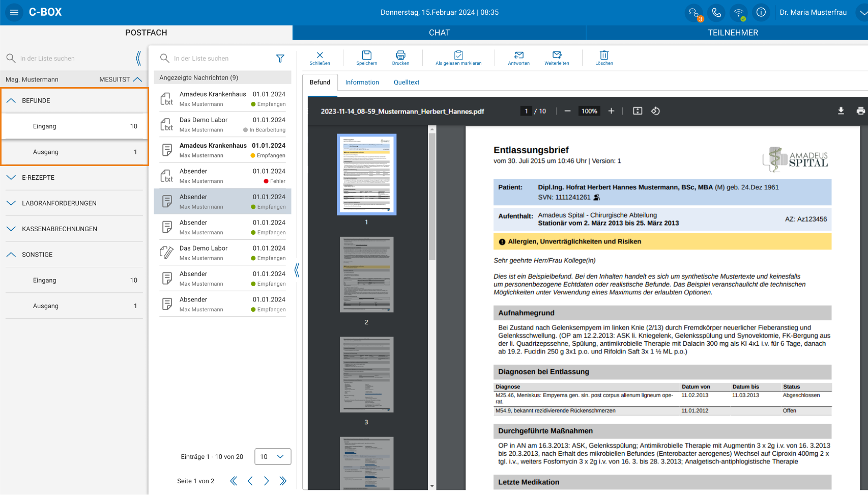
Task: Open the Quelltext tab
Action: click(x=406, y=82)
